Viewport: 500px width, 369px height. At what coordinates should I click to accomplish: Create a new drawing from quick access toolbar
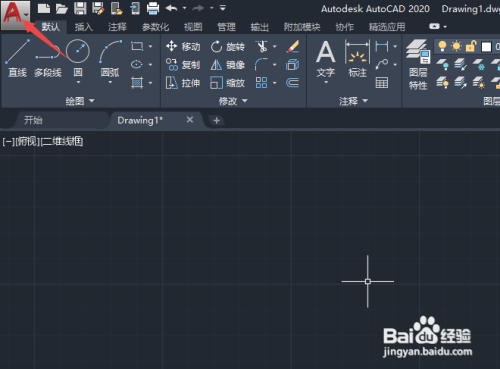(x=44, y=8)
